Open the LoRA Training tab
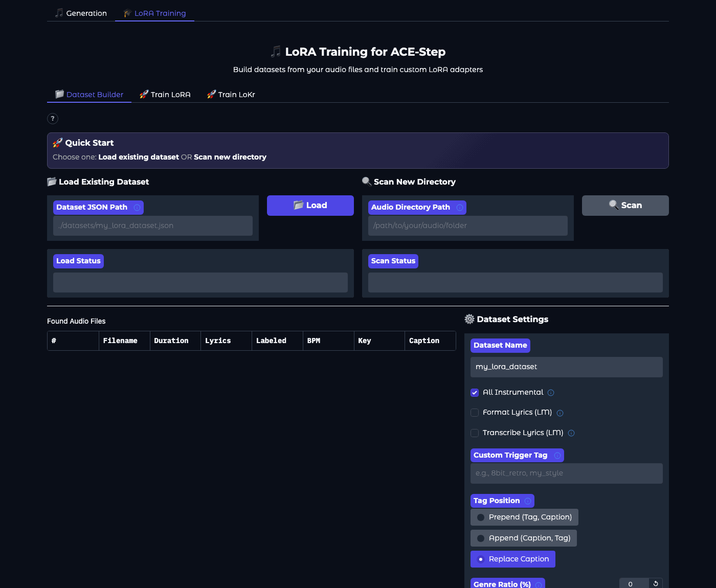Image resolution: width=716 pixels, height=588 pixels. 154,13
